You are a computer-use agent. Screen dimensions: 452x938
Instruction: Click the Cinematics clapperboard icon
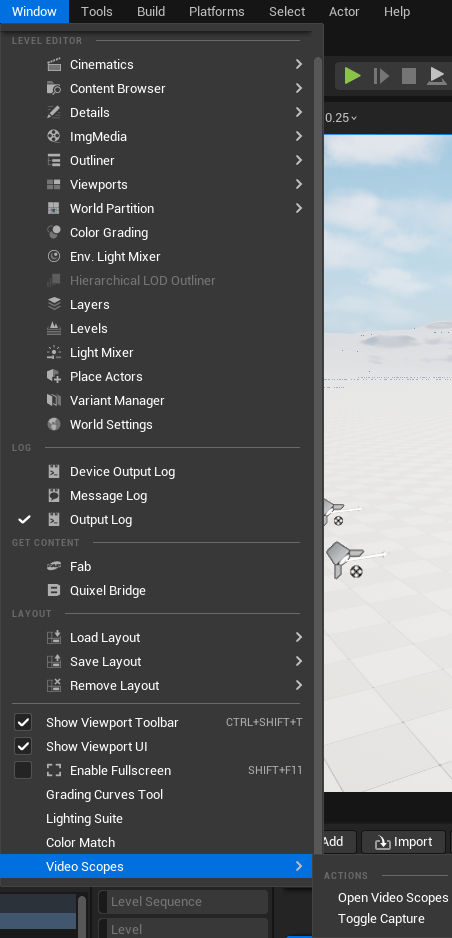point(54,65)
